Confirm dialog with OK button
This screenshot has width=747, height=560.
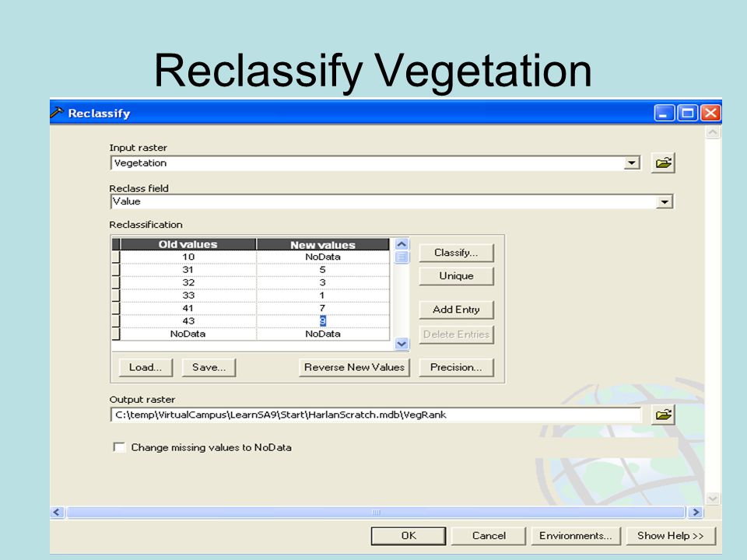click(409, 536)
